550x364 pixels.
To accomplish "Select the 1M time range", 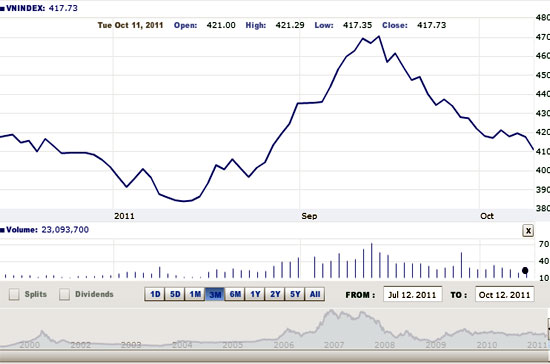I will 195,294.
